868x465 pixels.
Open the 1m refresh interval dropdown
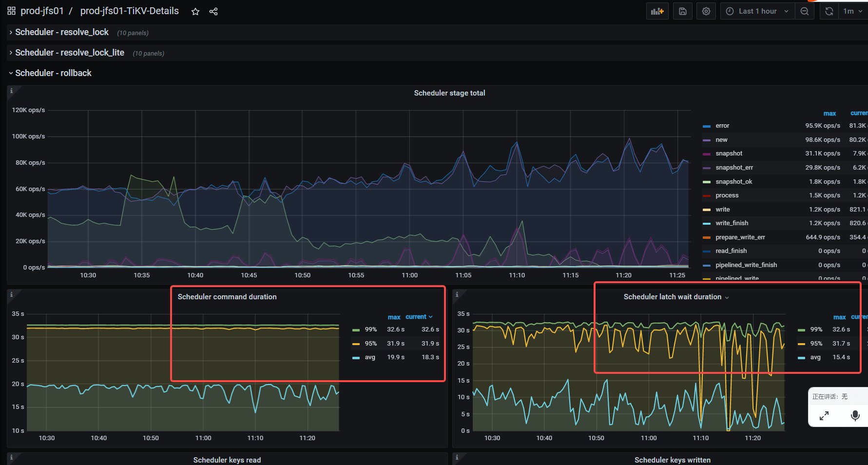[852, 11]
